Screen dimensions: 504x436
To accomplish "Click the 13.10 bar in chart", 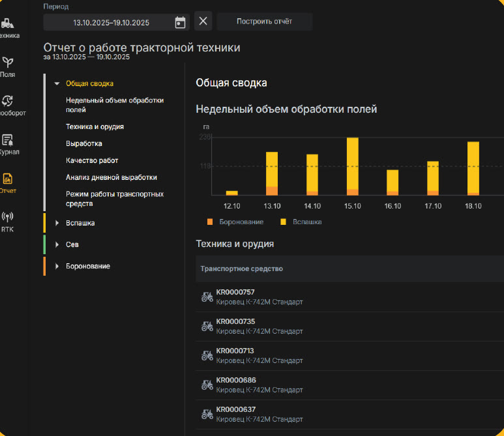I will pyautogui.click(x=272, y=173).
